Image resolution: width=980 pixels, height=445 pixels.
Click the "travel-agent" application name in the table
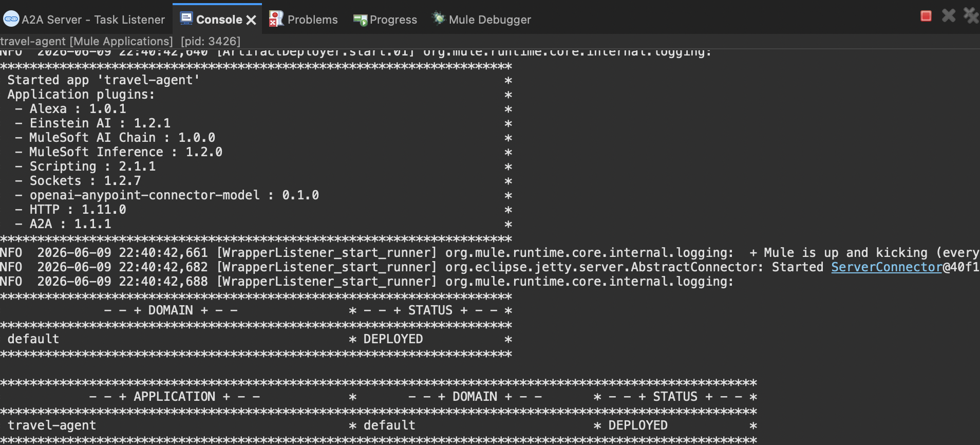tap(52, 425)
